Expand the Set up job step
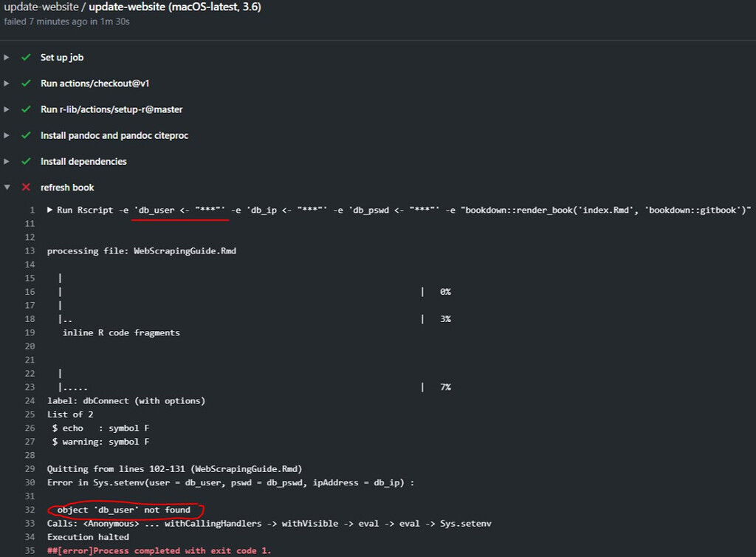756x557 pixels. pos(6,58)
